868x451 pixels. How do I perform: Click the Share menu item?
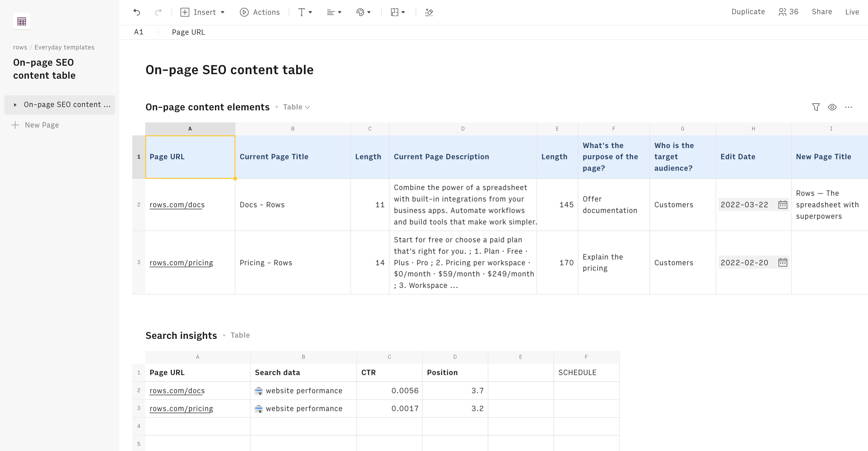pos(822,12)
